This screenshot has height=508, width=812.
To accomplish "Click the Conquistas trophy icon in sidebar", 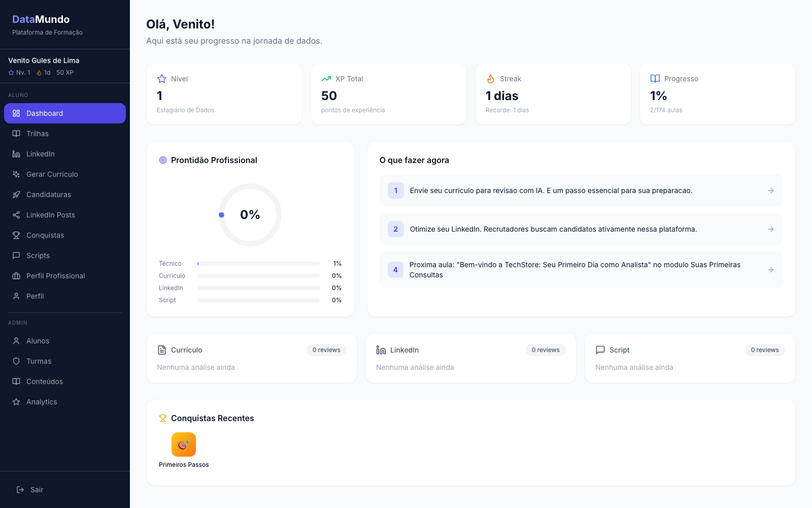I will 16,235.
